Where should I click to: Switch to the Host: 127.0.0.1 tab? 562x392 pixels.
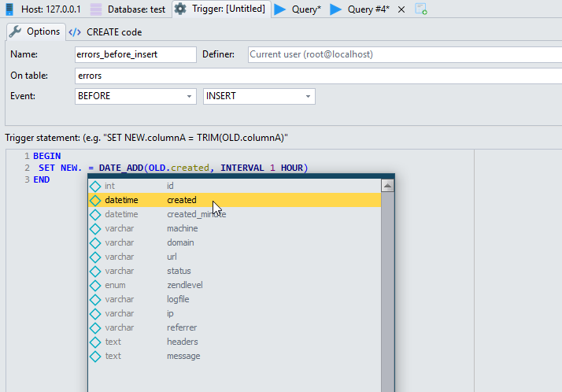click(x=43, y=9)
